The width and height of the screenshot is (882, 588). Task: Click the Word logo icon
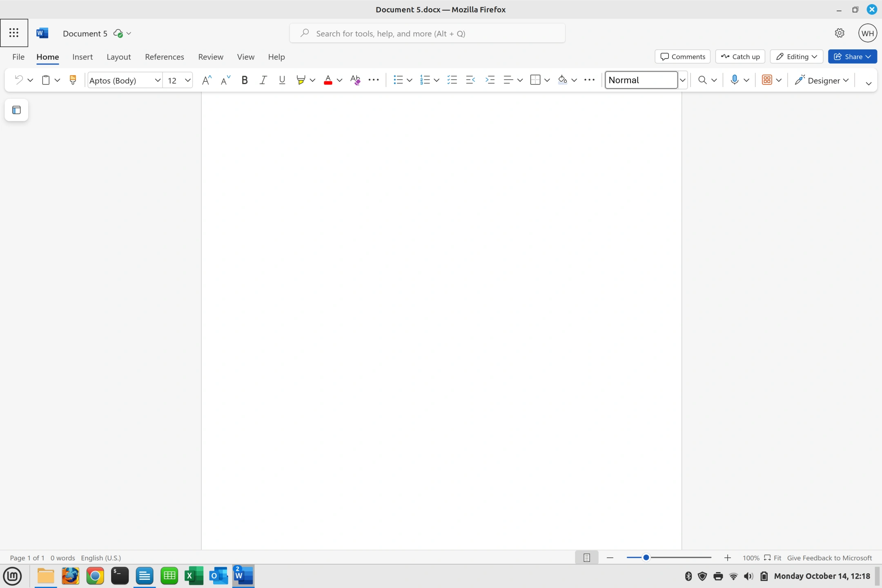tap(42, 33)
